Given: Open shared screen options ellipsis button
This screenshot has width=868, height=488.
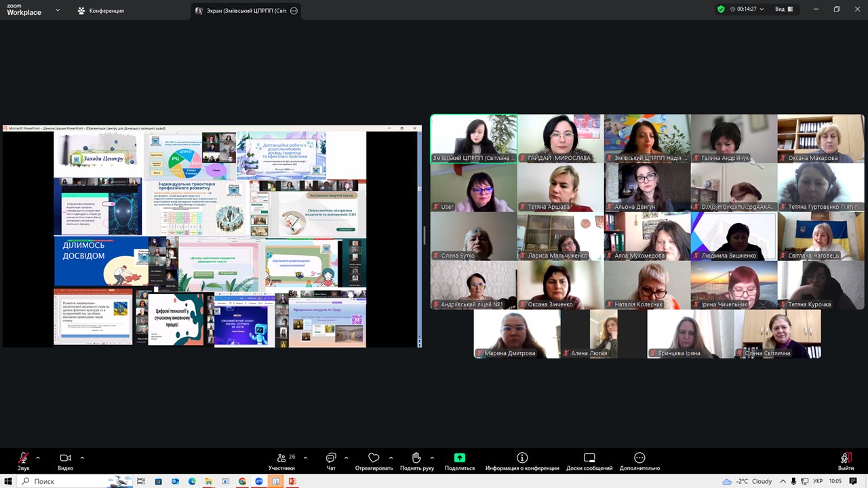Looking at the screenshot, I should coord(294,11).
